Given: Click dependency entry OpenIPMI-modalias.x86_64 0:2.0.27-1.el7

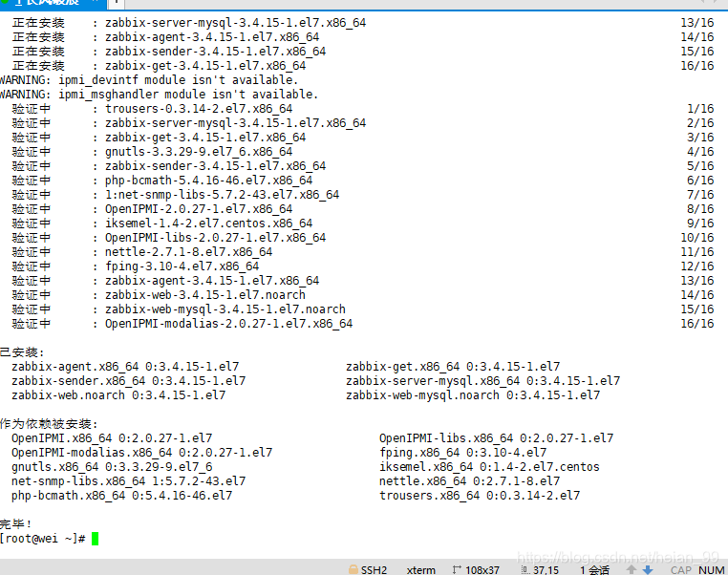Looking at the screenshot, I should [142, 453].
